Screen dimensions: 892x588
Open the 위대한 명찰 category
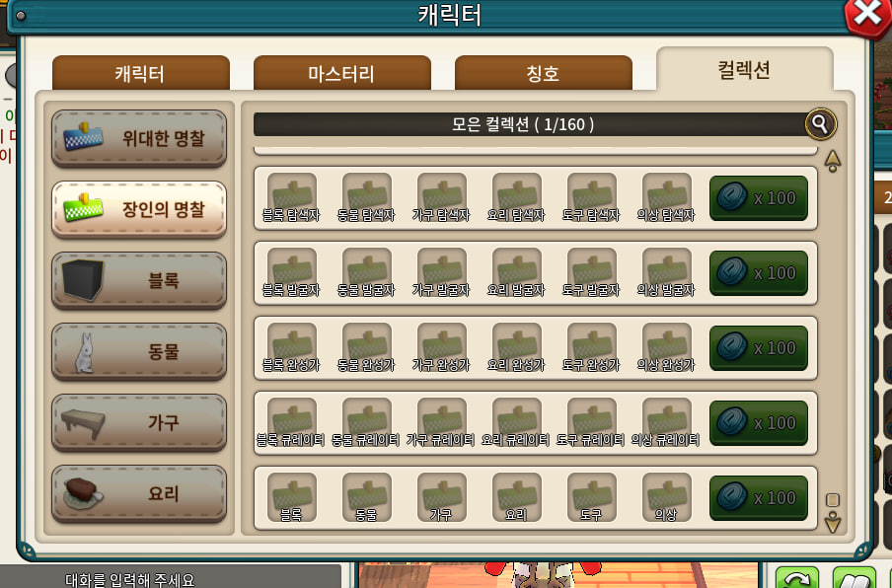pos(139,138)
